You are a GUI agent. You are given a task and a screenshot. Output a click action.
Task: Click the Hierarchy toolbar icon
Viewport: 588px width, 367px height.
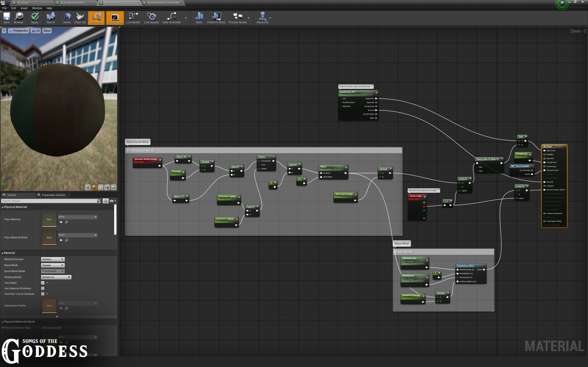[x=262, y=18]
